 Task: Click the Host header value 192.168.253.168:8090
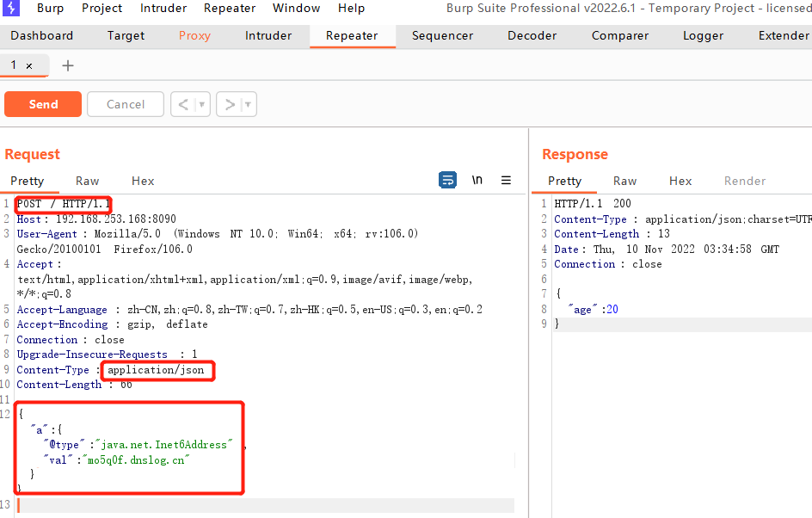[116, 219]
